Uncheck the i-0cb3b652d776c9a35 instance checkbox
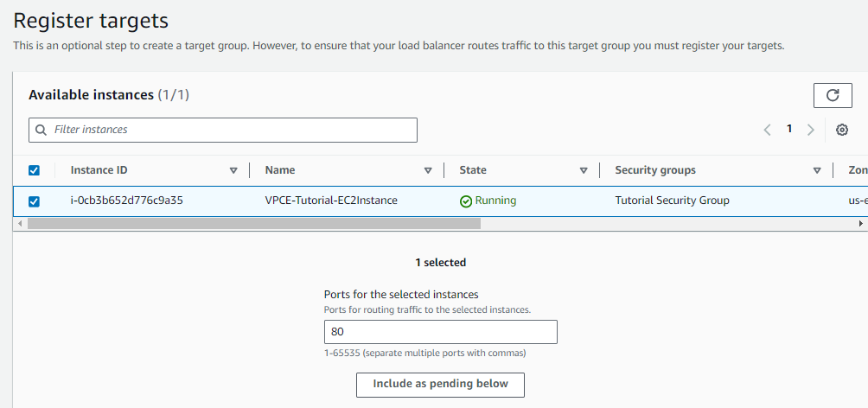This screenshot has width=868, height=408. 34,201
